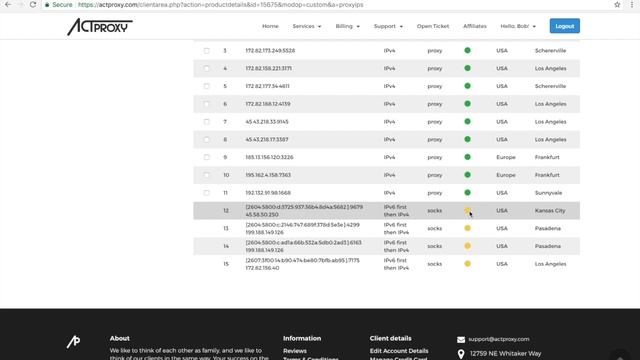
Task: Click the green status dot in row 11
Action: pos(467,193)
